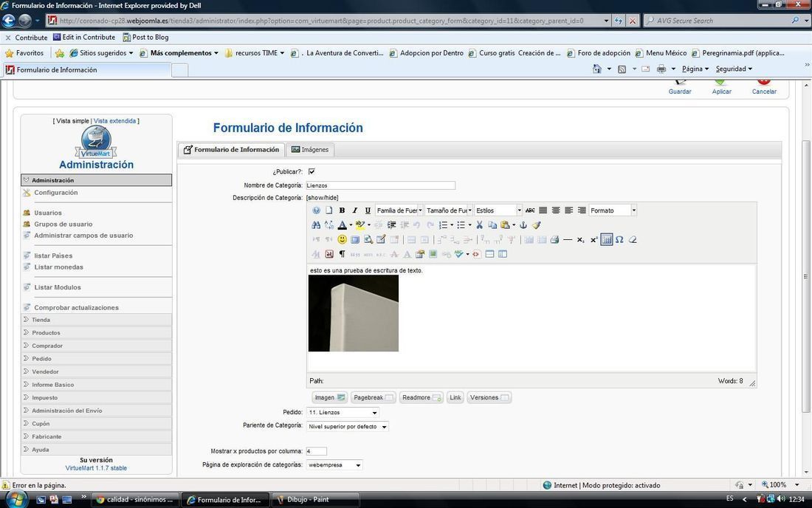Switch to the Imágenes tab
The image size is (812, 508).
point(310,150)
